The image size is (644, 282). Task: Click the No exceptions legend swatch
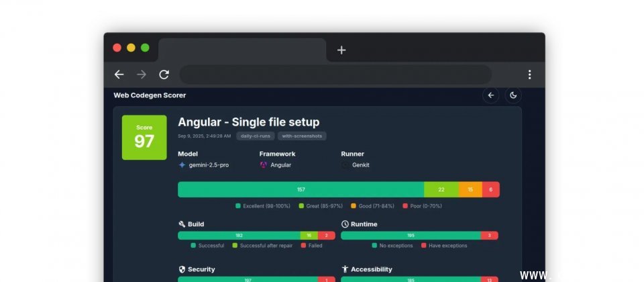coord(374,246)
